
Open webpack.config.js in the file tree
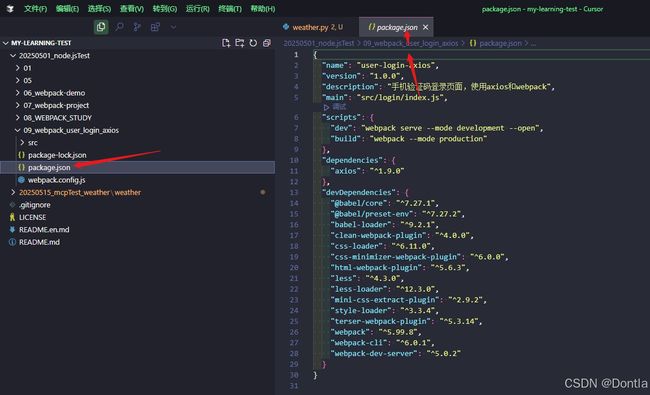click(x=56, y=180)
